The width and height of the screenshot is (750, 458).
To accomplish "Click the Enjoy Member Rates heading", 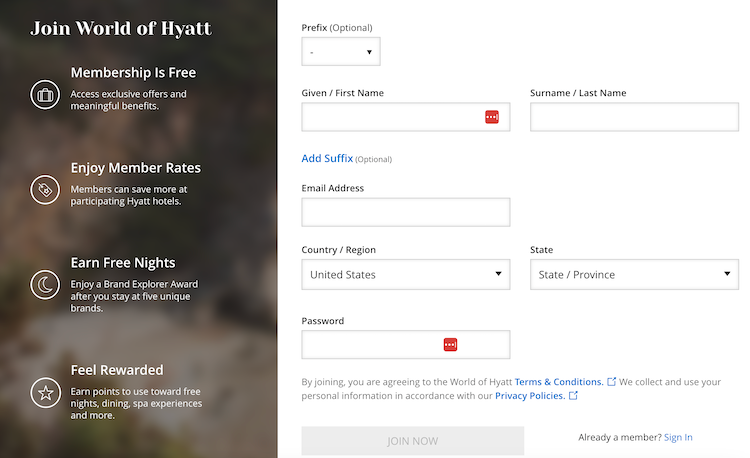I will [x=136, y=168].
